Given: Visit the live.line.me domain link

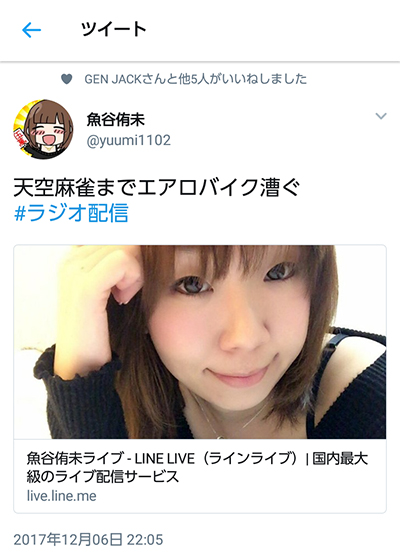Looking at the screenshot, I should pos(62,496).
